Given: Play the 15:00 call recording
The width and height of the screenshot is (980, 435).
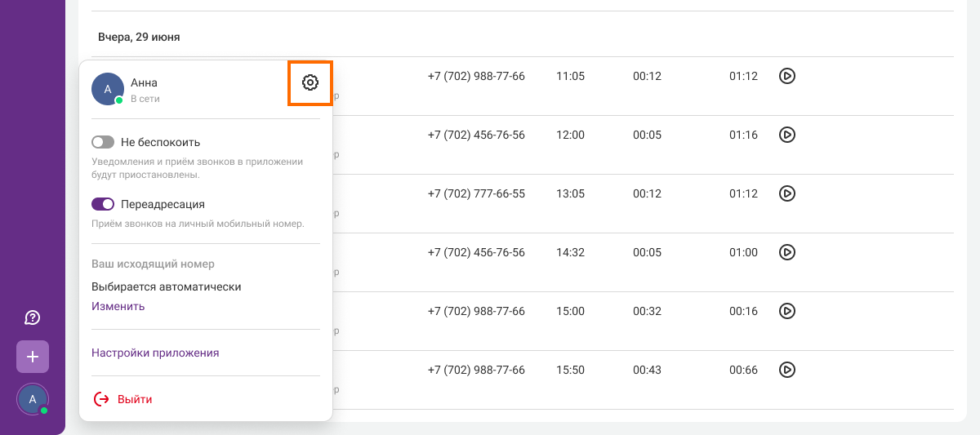Looking at the screenshot, I should pyautogui.click(x=786, y=311).
